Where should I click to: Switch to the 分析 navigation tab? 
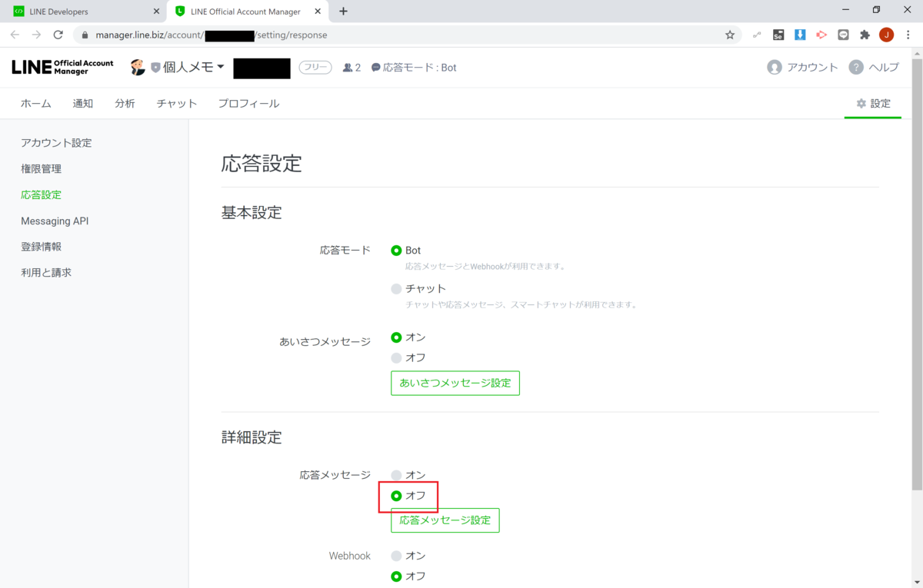point(125,103)
